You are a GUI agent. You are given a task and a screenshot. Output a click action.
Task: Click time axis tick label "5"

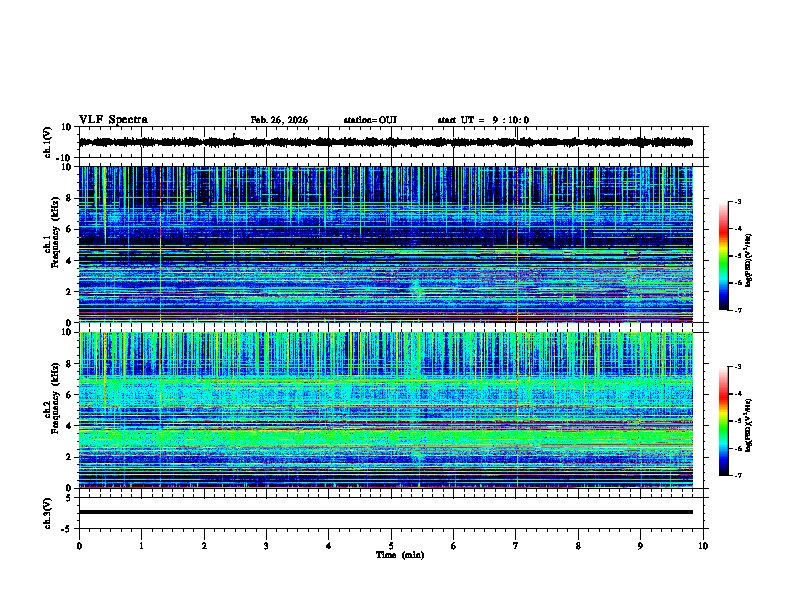point(391,546)
